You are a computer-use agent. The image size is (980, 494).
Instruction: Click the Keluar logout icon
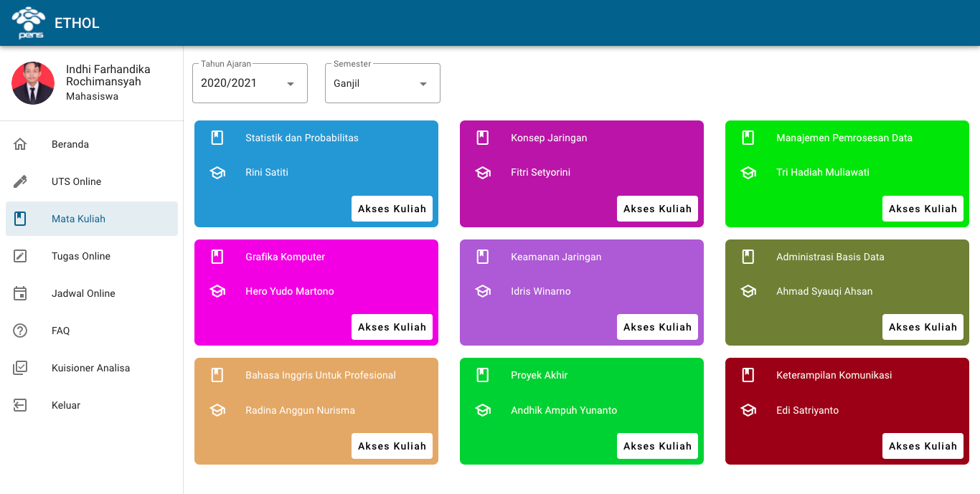20,405
